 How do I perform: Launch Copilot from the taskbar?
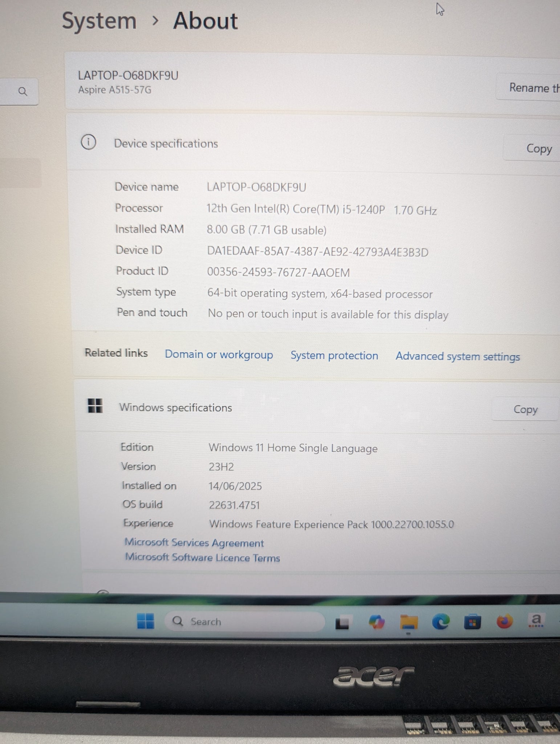[x=376, y=622]
